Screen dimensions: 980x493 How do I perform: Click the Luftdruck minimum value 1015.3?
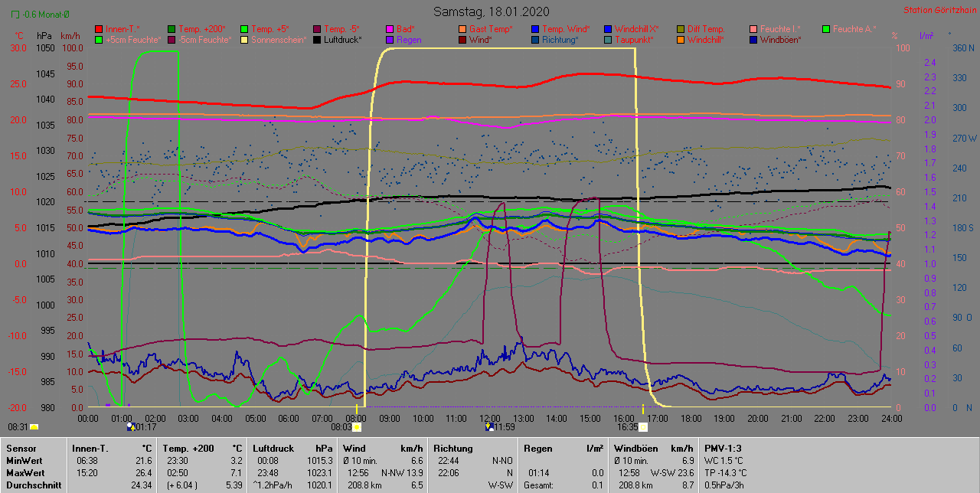pos(319,460)
